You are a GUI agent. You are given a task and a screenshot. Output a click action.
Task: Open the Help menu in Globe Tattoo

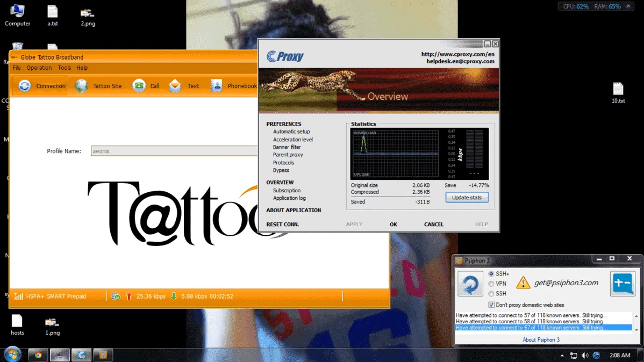tap(82, 68)
